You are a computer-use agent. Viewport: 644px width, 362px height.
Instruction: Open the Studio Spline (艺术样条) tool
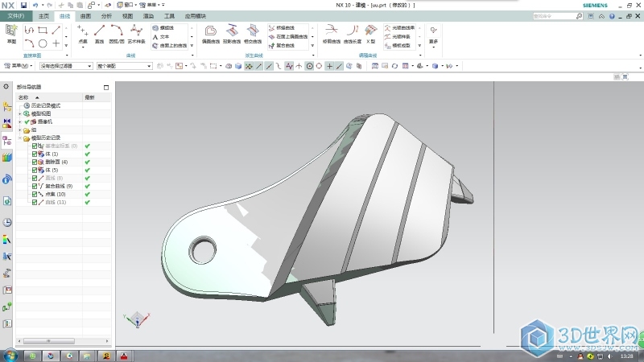pos(134,31)
